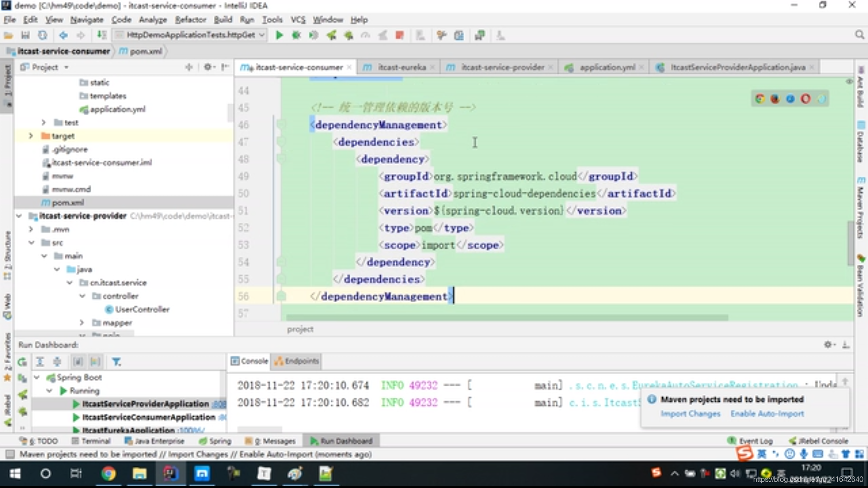Open the Terminal tool window button
The height and width of the screenshot is (488, 868).
point(91,441)
